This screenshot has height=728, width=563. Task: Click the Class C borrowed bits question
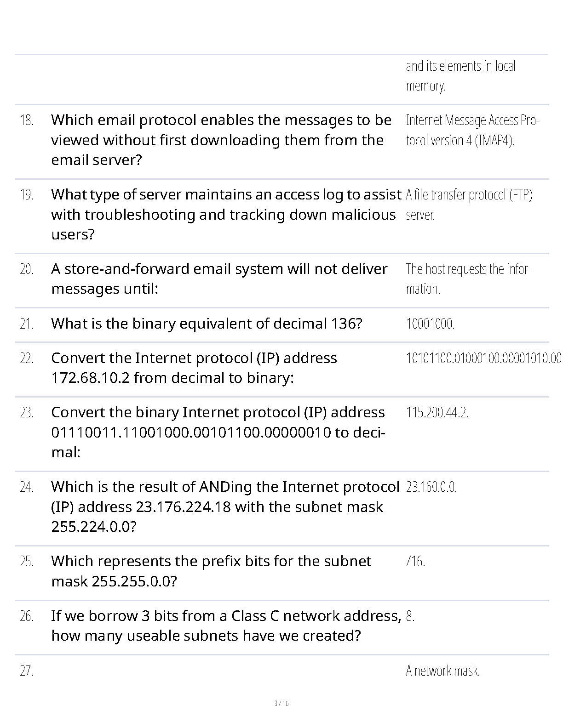click(226, 626)
